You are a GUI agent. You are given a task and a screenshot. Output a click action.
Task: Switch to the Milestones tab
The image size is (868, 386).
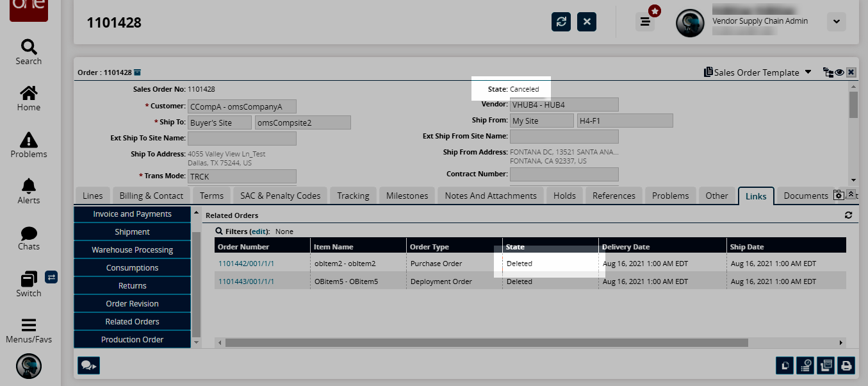pos(407,196)
